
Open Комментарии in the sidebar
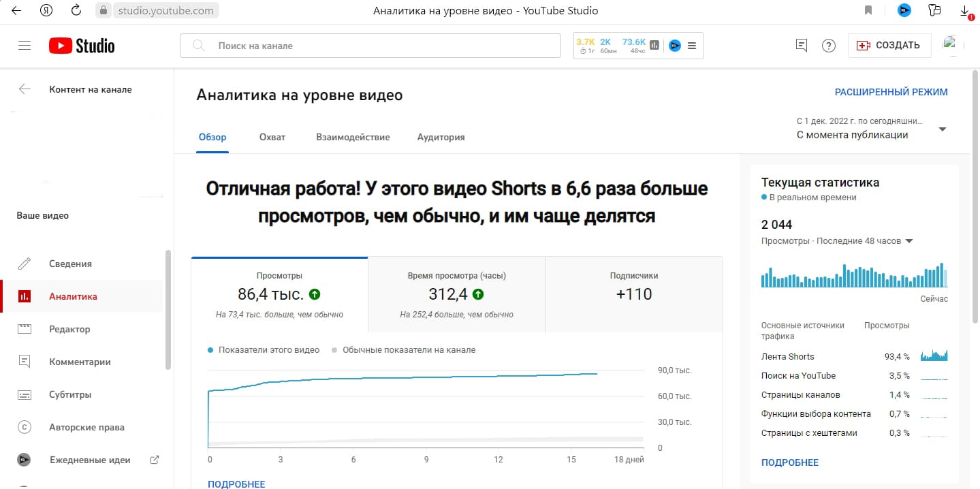tap(80, 362)
